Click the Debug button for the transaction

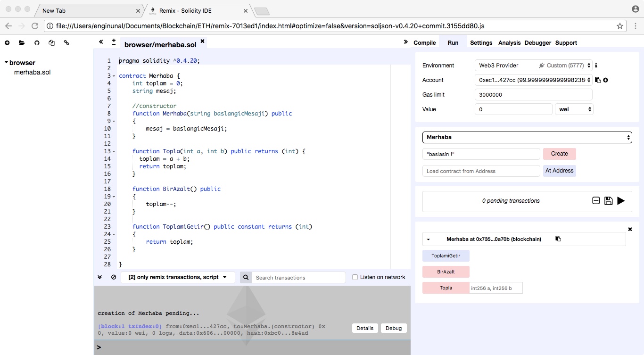(394, 328)
